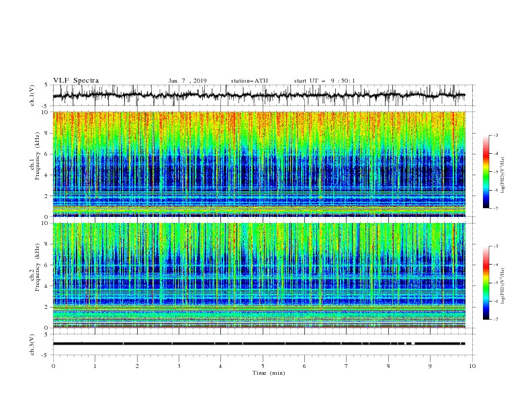Click the ch.2 spectrogram panel
This screenshot has width=532, height=411.
(x=259, y=275)
